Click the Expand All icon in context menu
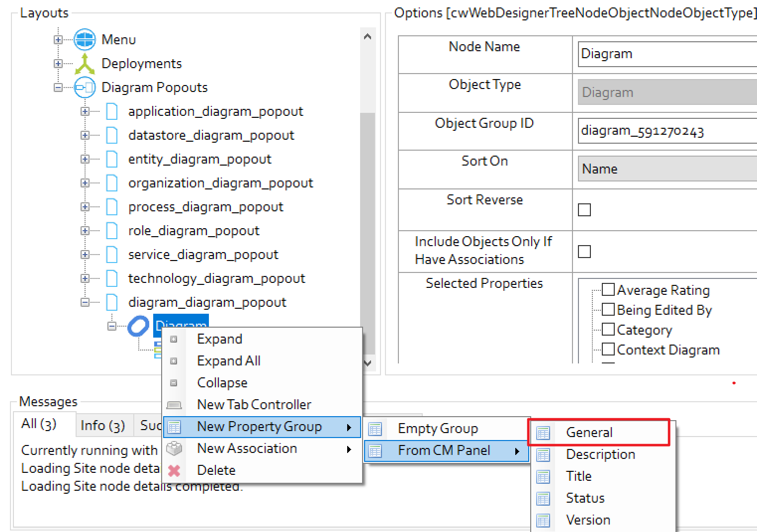Image resolution: width=757 pixels, height=532 pixels. [x=174, y=361]
